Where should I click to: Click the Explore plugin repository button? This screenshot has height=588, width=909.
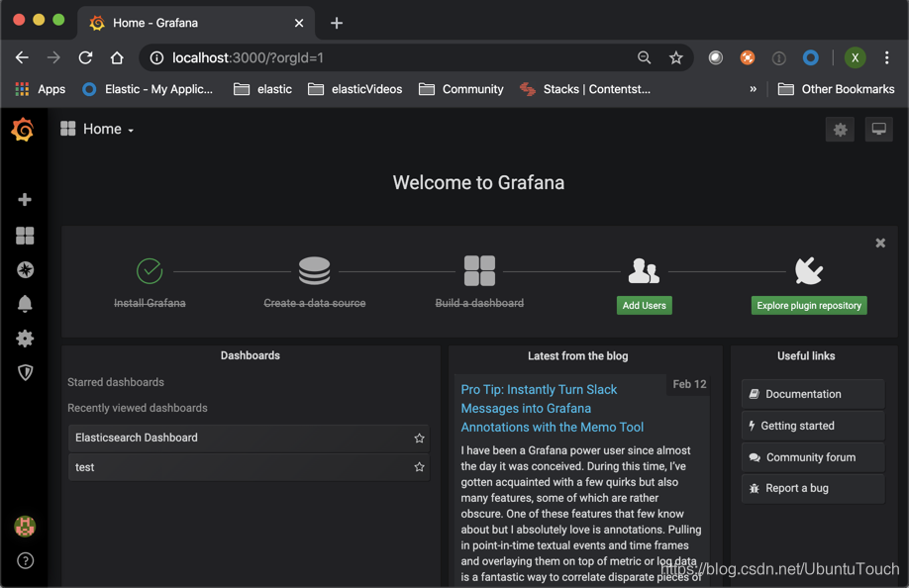click(809, 305)
